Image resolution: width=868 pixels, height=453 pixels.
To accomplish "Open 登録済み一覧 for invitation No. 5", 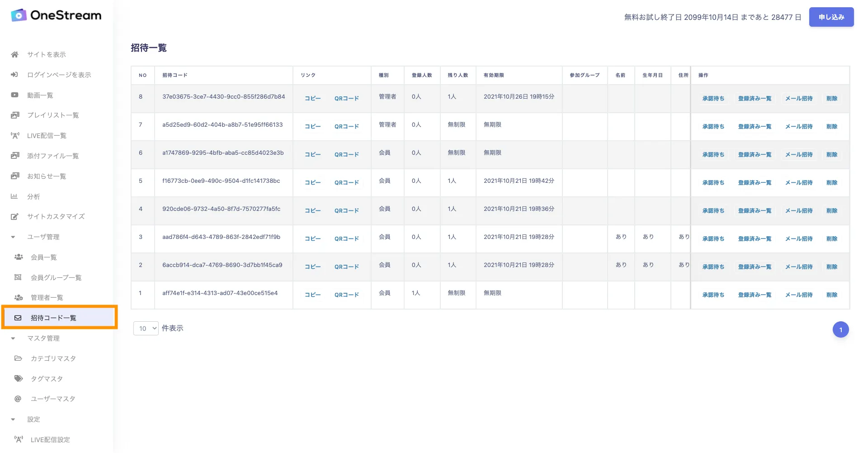I will pyautogui.click(x=755, y=182).
